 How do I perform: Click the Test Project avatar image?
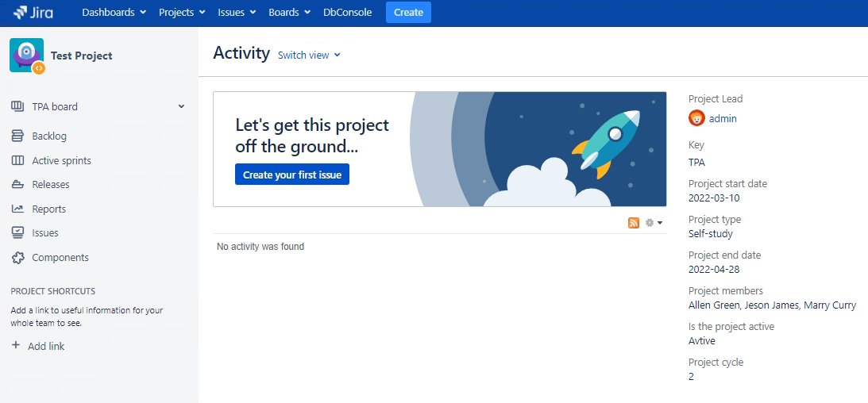(x=26, y=56)
